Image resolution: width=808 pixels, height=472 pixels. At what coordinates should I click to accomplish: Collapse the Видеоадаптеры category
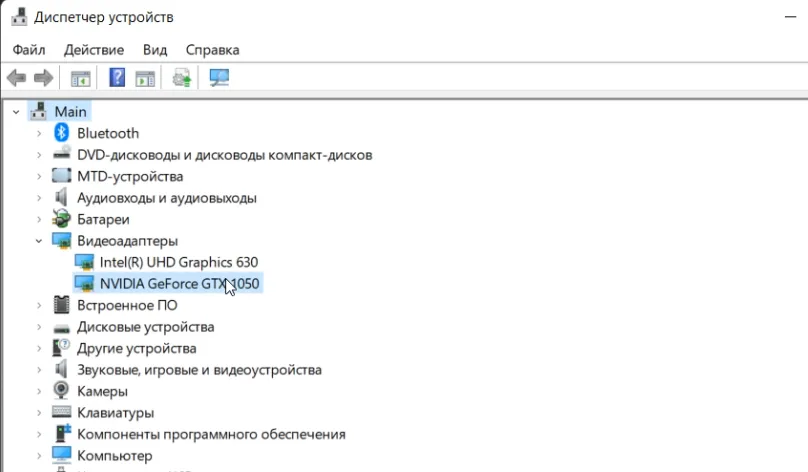pos(39,241)
